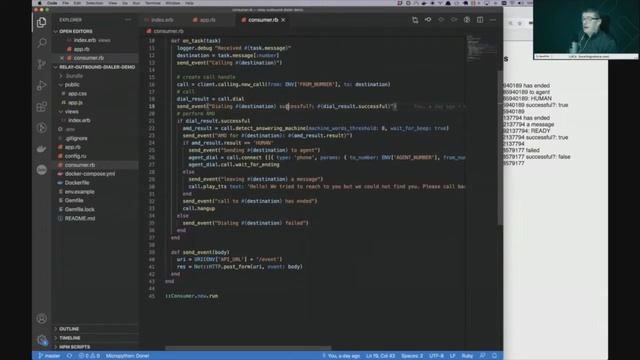Collapse the RELAY-OUTBOUND-DIALER-DEMO folder section
This screenshot has height=360, width=640.
(x=97, y=67)
